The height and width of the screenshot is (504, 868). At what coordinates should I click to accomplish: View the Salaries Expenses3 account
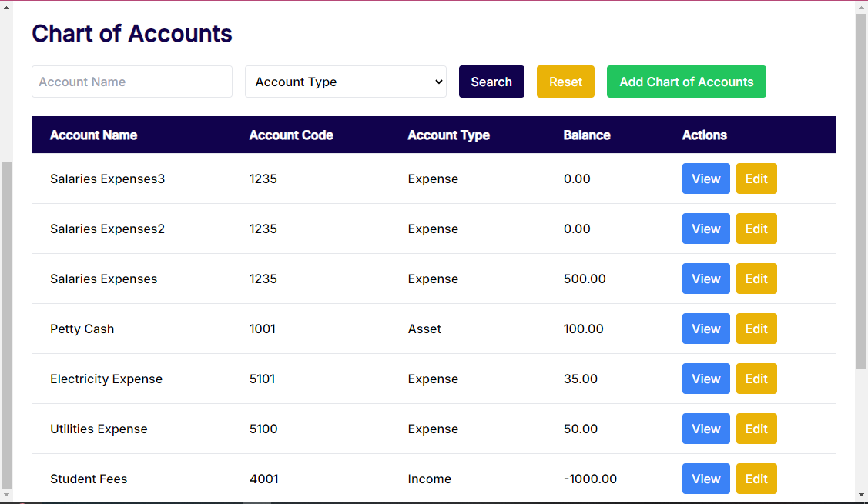(705, 179)
